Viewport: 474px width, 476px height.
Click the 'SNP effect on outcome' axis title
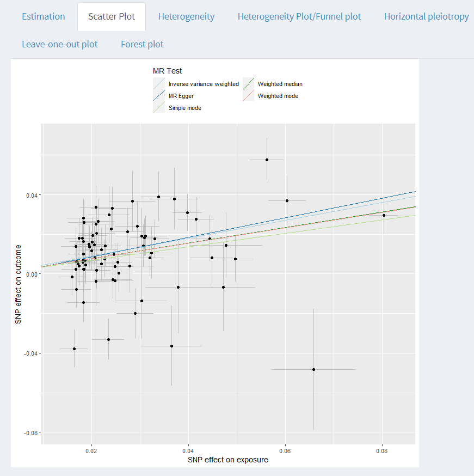[19, 284]
